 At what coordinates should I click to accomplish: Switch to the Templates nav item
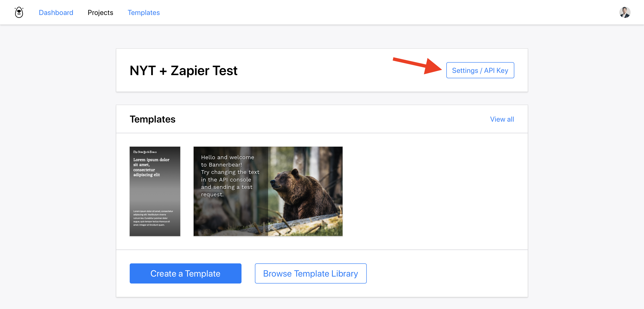(144, 13)
